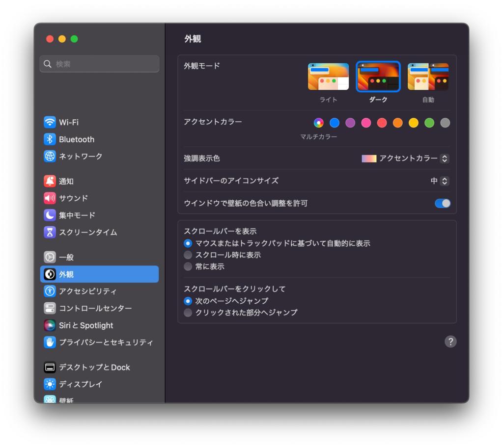Select ディスプレイ sidebar entry
Viewport: 503px width, 448px height.
(81, 384)
